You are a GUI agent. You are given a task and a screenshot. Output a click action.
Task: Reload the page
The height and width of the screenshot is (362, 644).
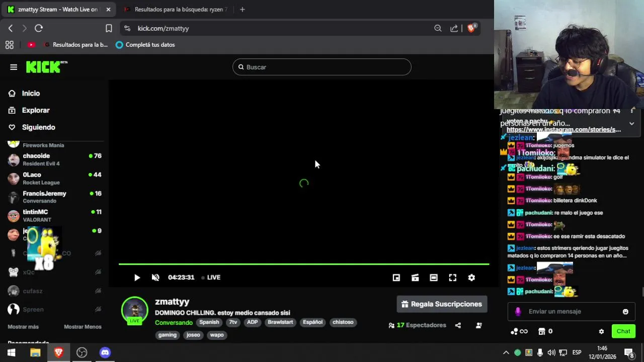tap(39, 29)
